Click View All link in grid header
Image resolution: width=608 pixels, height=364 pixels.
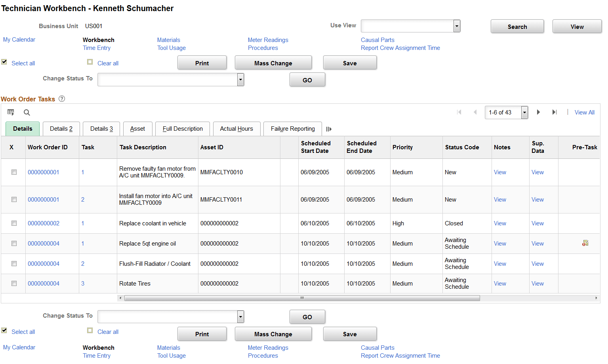click(x=585, y=112)
